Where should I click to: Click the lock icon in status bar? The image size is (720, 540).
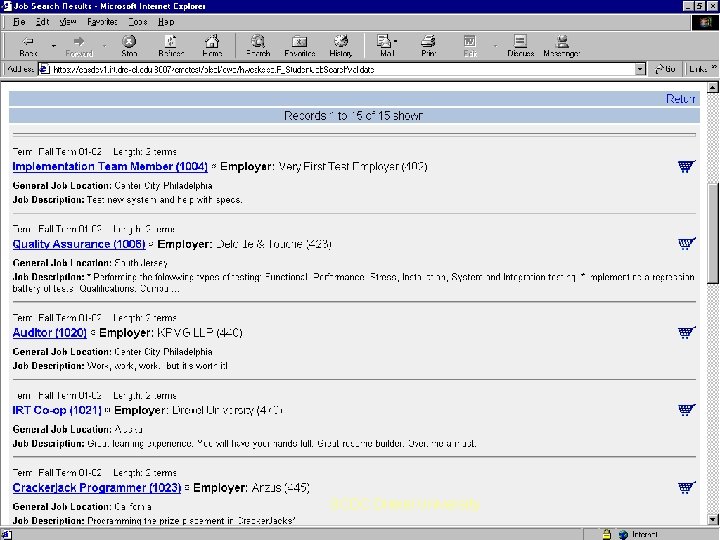[x=607, y=534]
